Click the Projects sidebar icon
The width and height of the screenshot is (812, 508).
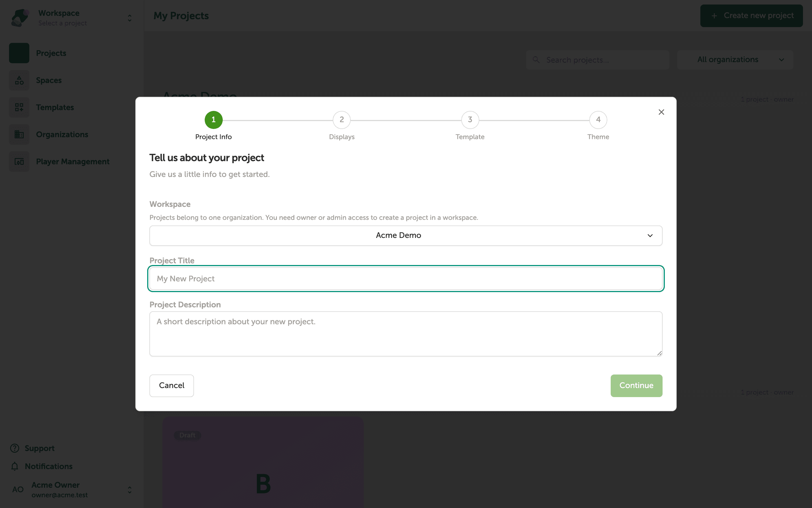click(19, 53)
